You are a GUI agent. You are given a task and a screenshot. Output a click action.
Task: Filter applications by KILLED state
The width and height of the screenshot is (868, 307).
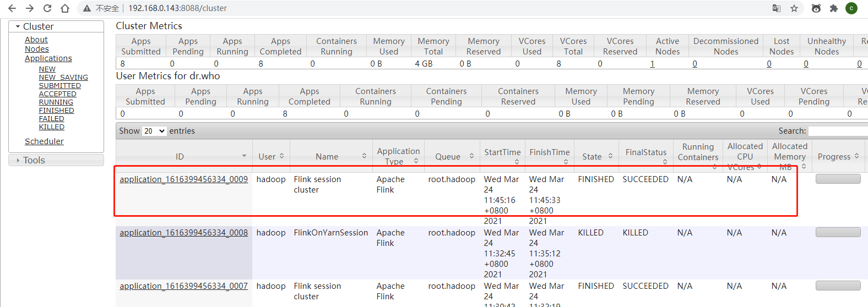coord(51,127)
